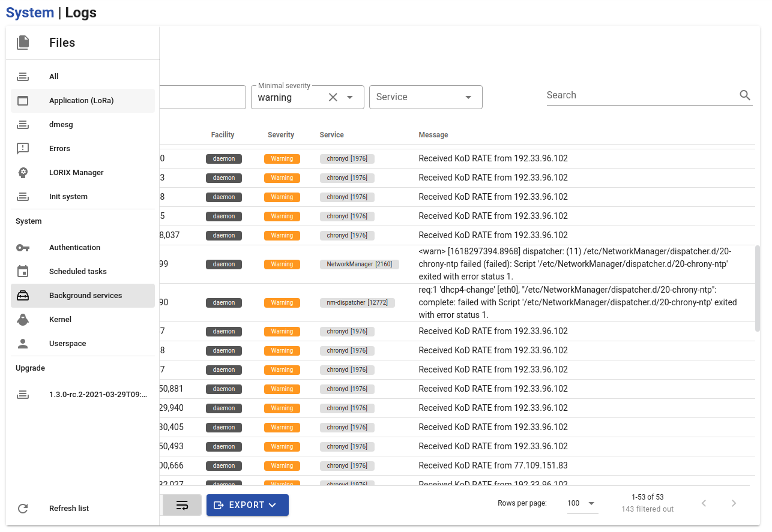Click the search magnifier icon
Image resolution: width=772 pixels, height=532 pixels.
coord(745,95)
